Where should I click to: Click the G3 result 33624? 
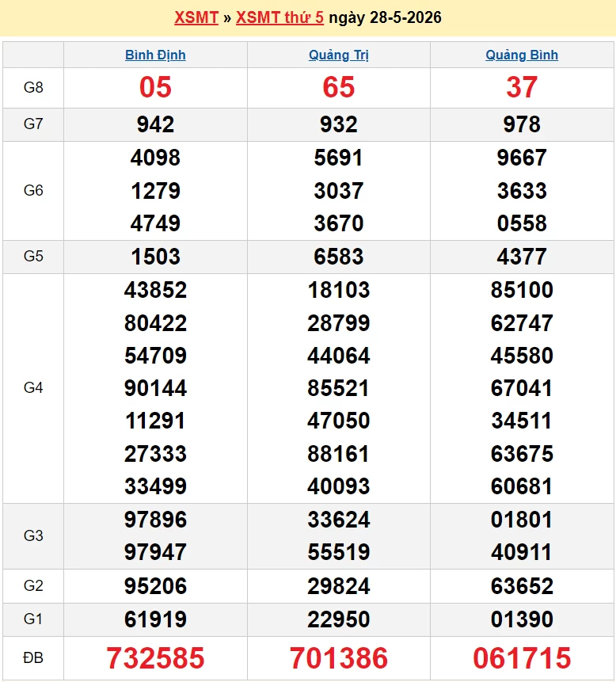[x=339, y=520]
